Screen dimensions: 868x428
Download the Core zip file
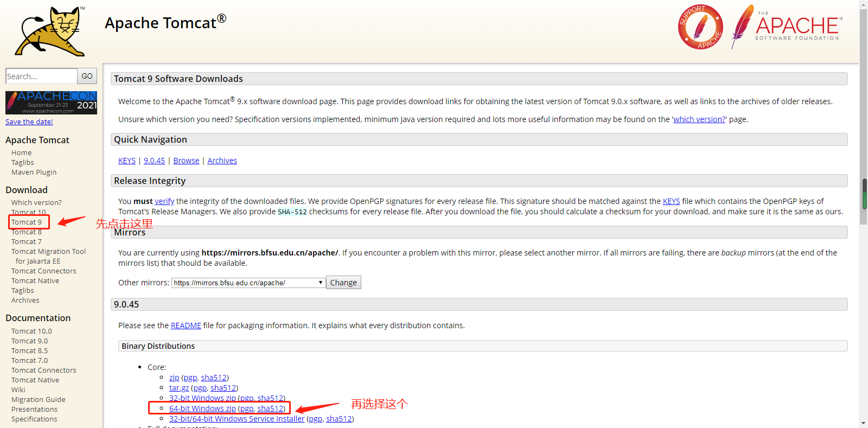tap(174, 378)
